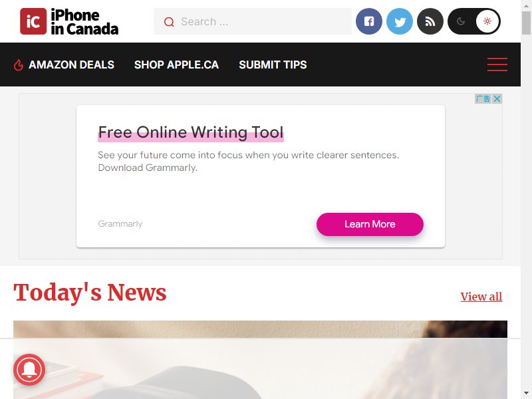Click the page scrollbar down arrow
532x399 pixels.
pyautogui.click(x=526, y=393)
